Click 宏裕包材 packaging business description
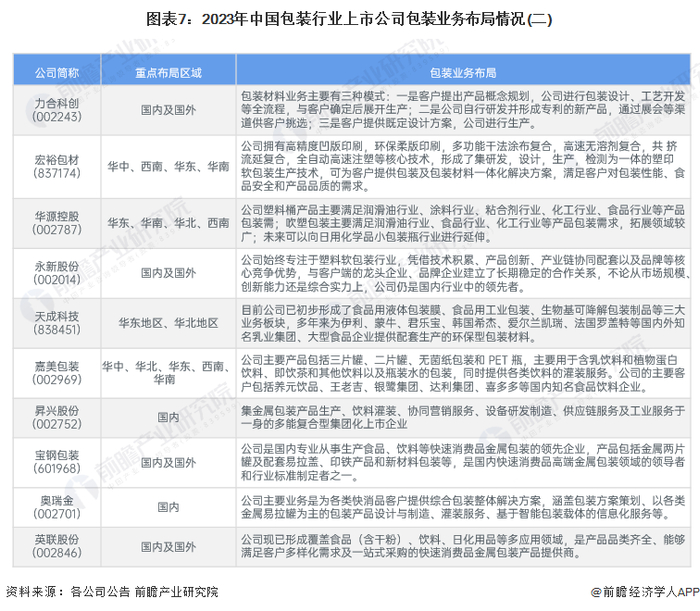700x611 pixels. [463, 166]
